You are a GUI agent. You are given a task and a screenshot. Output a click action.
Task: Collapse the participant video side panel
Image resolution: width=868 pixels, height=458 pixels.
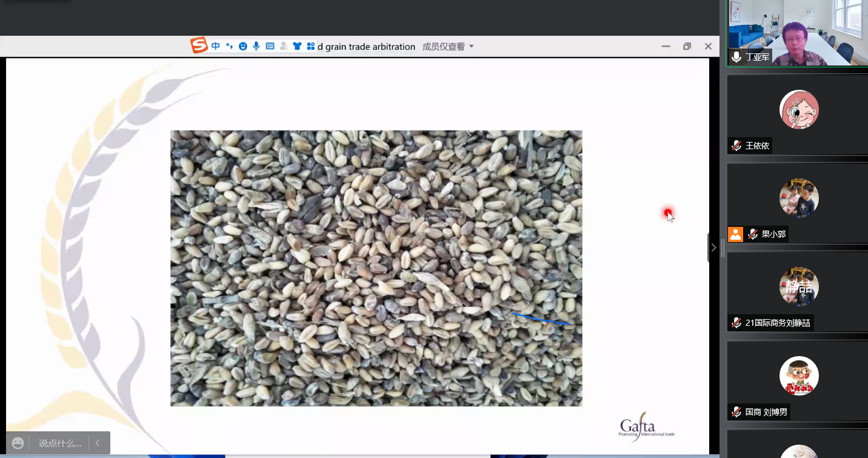tap(713, 248)
